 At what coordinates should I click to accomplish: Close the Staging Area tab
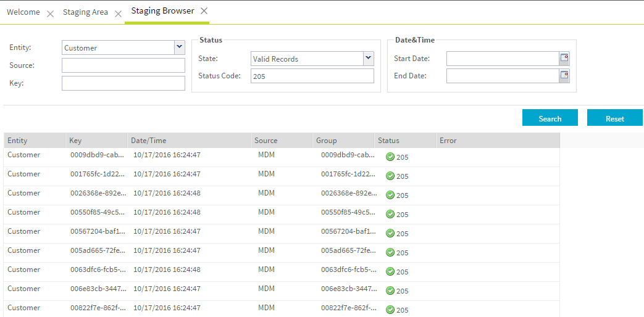click(118, 14)
